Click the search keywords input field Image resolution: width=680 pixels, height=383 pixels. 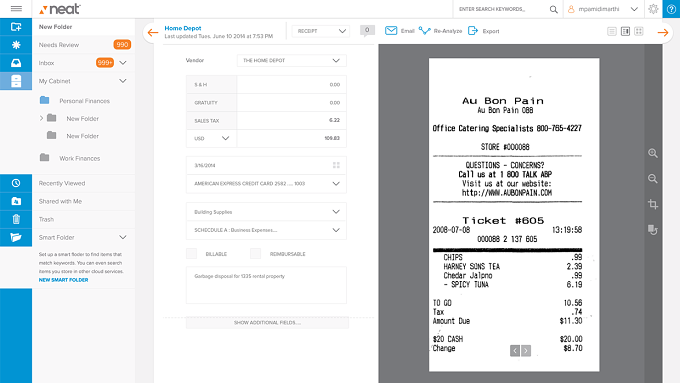[501, 9]
